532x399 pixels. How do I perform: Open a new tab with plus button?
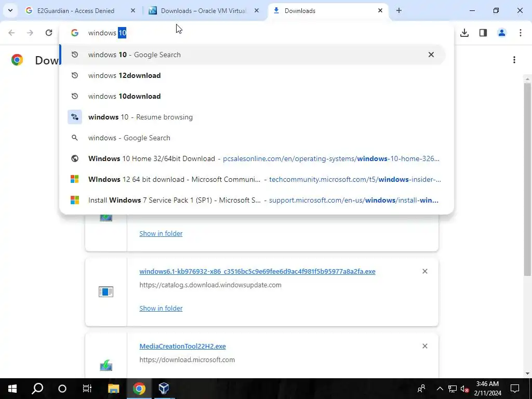click(398, 10)
